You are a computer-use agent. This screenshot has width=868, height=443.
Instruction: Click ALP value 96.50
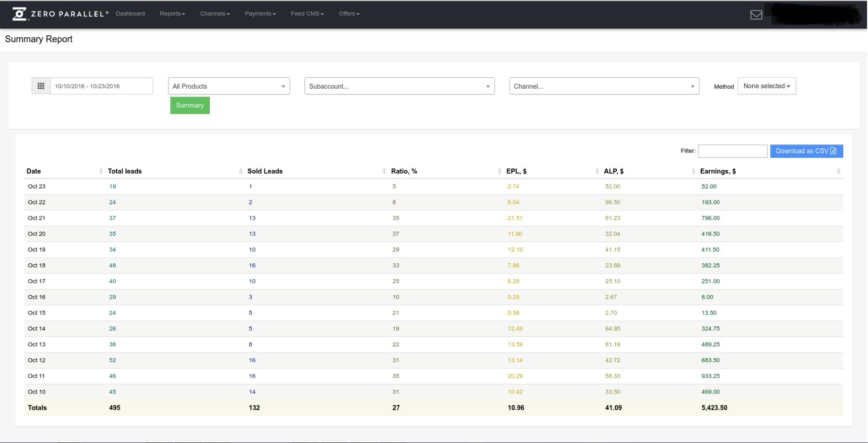point(613,202)
